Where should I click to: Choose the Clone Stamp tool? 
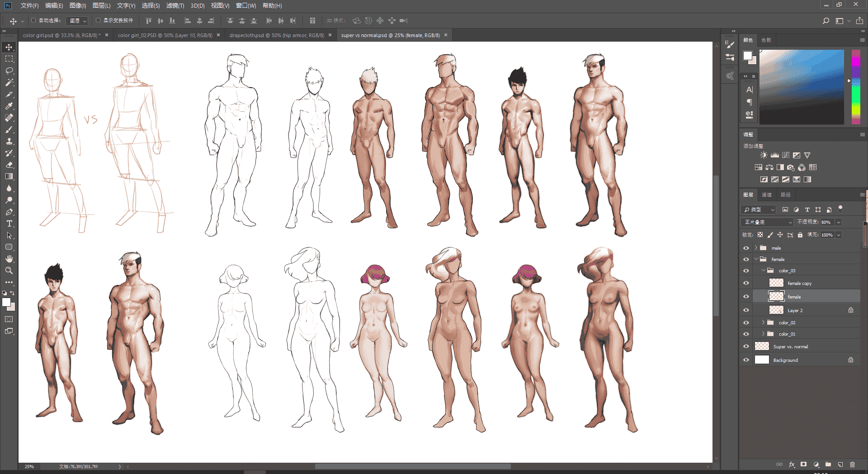[9, 141]
